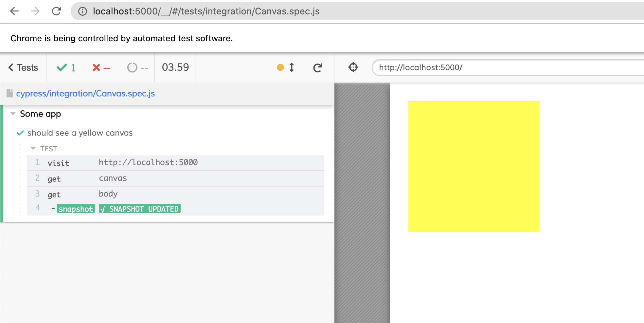Click the SNAPSHOT UPDATED badge

click(140, 209)
